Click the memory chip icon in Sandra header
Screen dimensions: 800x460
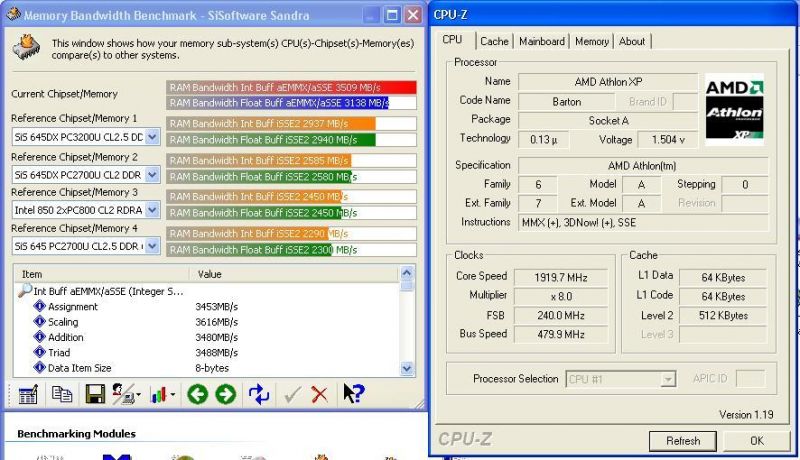27,47
